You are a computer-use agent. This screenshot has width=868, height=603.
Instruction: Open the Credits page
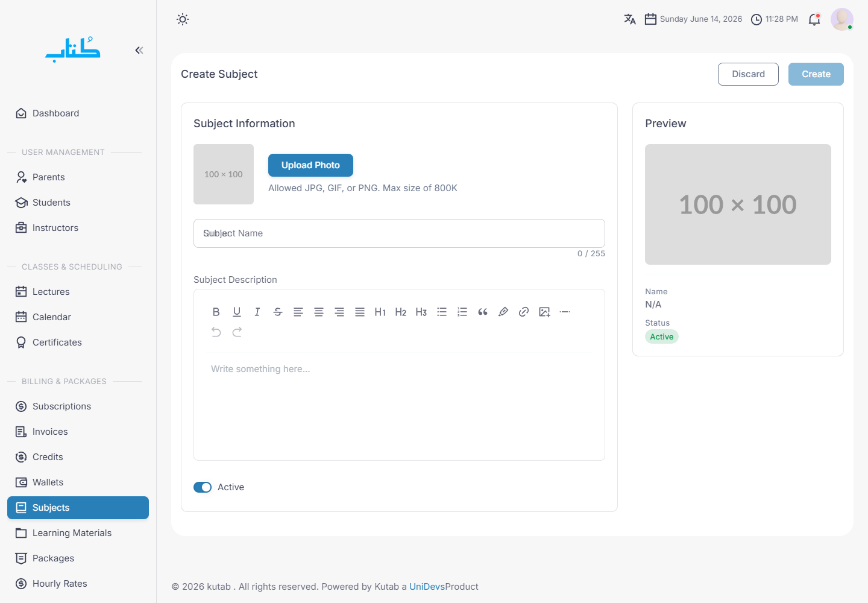point(78,457)
